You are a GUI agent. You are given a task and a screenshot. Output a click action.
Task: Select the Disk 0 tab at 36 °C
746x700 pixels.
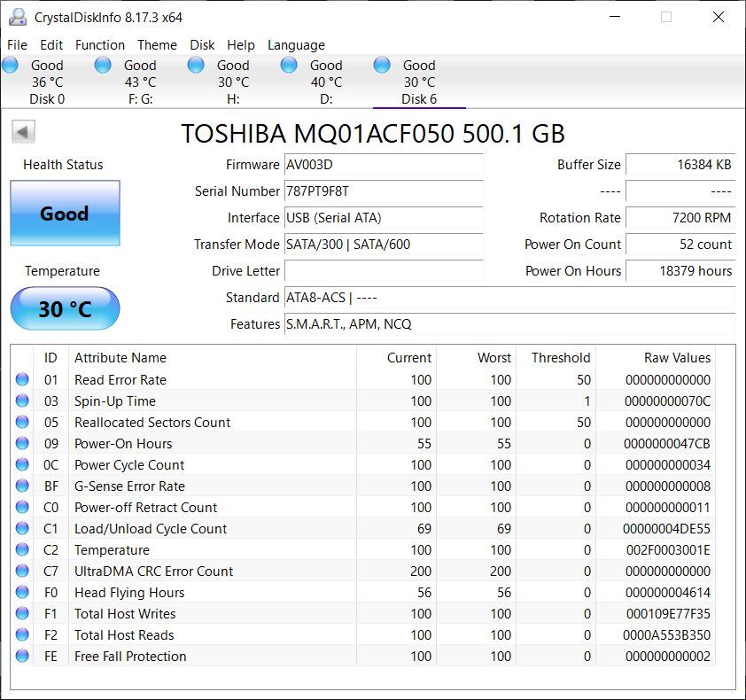pyautogui.click(x=47, y=82)
